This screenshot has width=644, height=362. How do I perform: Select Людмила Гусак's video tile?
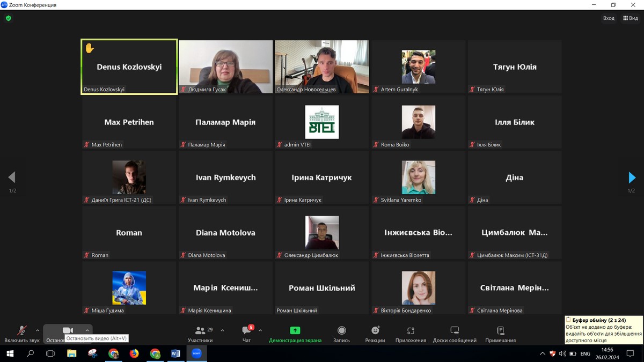225,67
